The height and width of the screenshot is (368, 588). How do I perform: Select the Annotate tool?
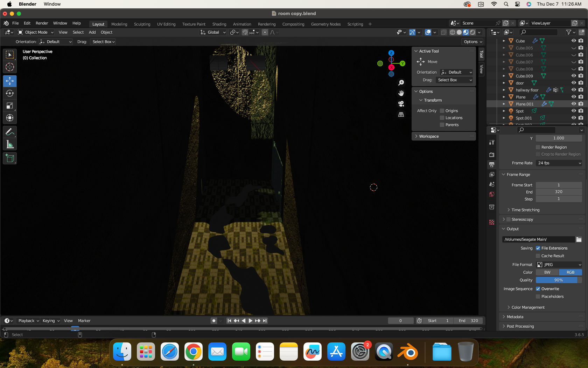10,132
